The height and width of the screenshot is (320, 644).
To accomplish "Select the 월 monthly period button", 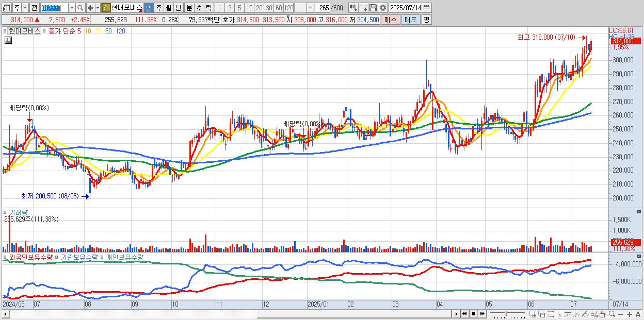I will coord(168,8).
